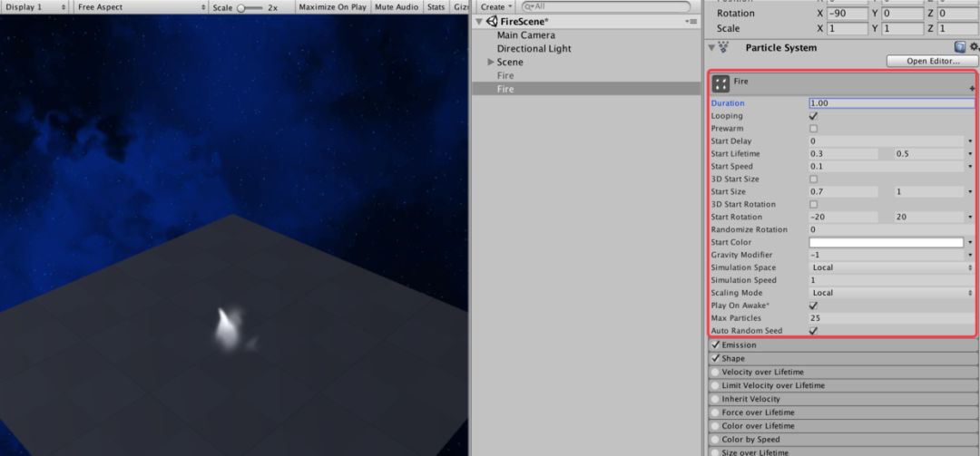Disable the Emission module checkmark

pyautogui.click(x=716, y=344)
